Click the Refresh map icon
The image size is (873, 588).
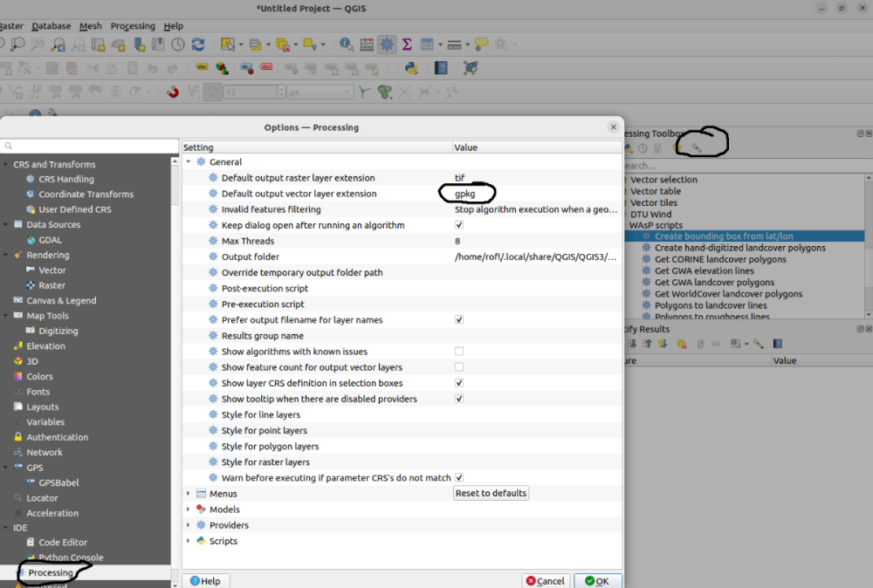[x=198, y=44]
